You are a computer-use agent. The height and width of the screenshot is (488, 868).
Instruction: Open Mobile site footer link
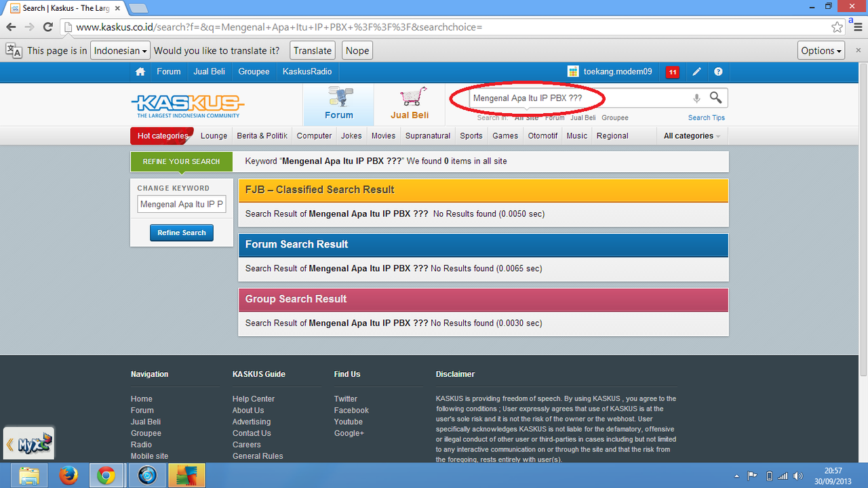click(150, 456)
